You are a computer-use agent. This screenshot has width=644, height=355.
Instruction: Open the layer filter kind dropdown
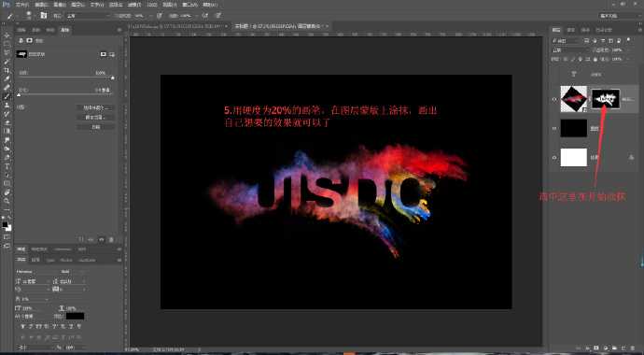tap(567, 41)
